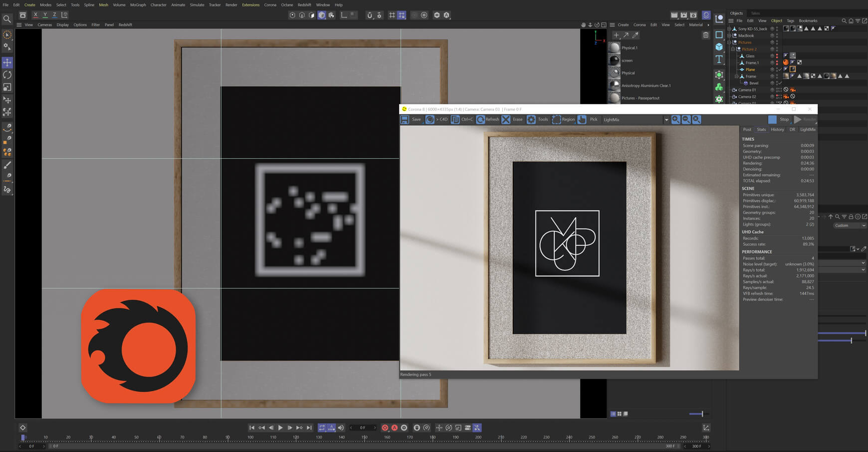Screen dimensions: 868x452
Task: Click the Pick button in Corona VFB
Action: pos(588,119)
